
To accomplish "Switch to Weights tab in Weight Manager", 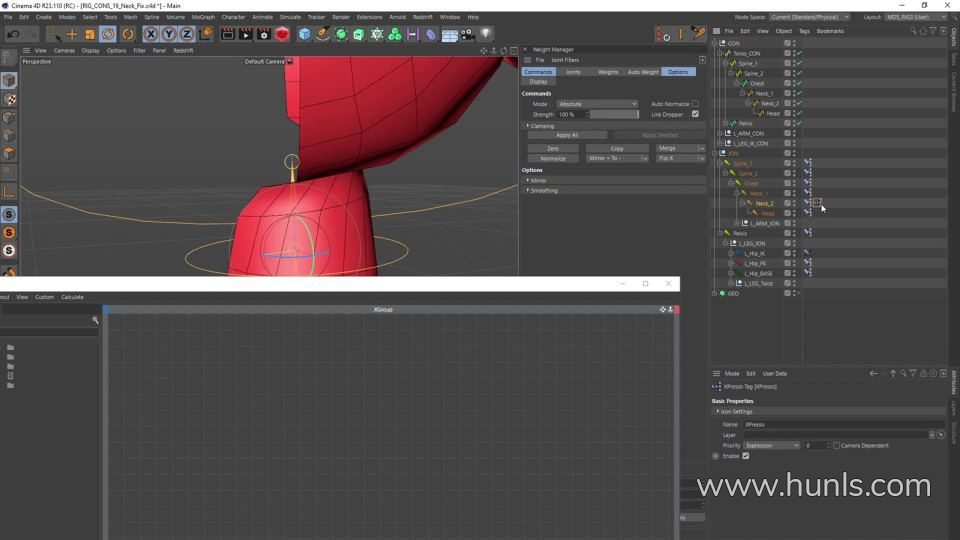I will [608, 72].
